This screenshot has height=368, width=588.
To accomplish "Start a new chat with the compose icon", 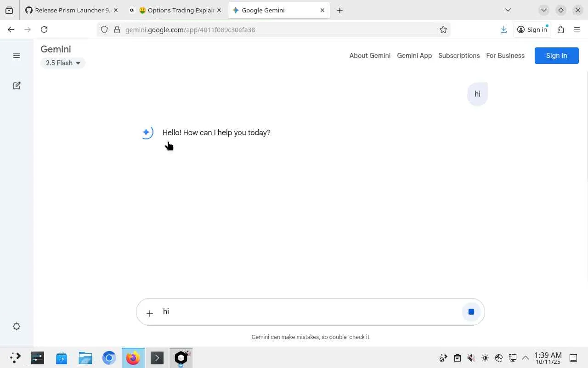I will 17,86.
